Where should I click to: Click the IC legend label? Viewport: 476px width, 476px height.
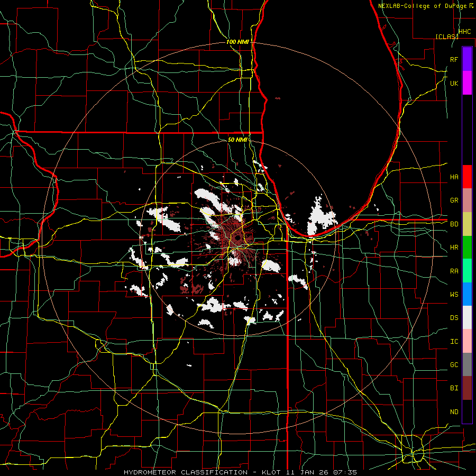tap(454, 342)
